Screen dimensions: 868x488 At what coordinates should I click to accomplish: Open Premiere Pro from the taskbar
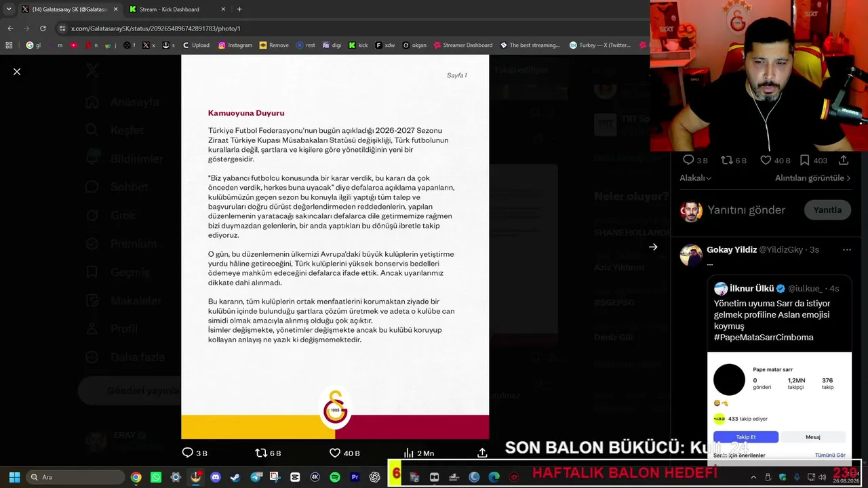tap(355, 477)
